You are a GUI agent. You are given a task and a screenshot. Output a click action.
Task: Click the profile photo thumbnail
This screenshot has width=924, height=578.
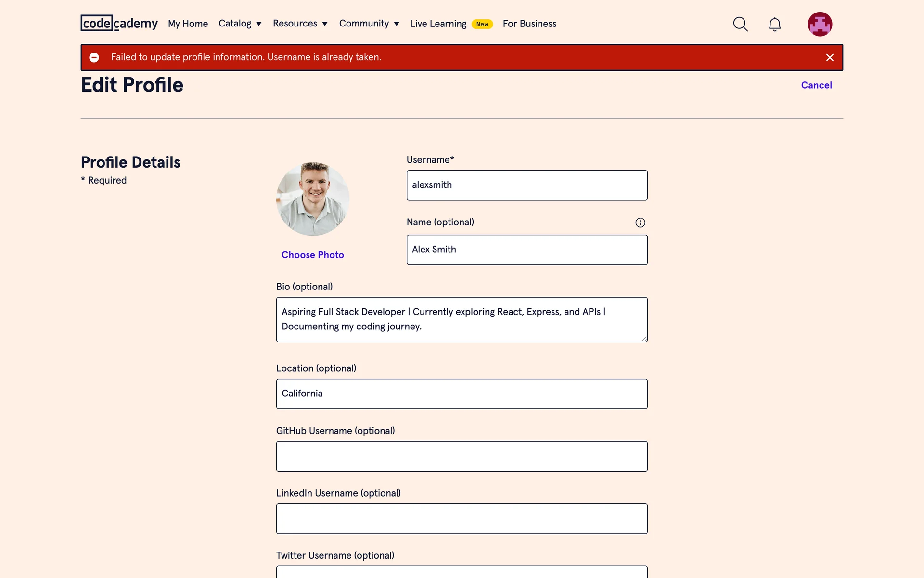click(313, 198)
